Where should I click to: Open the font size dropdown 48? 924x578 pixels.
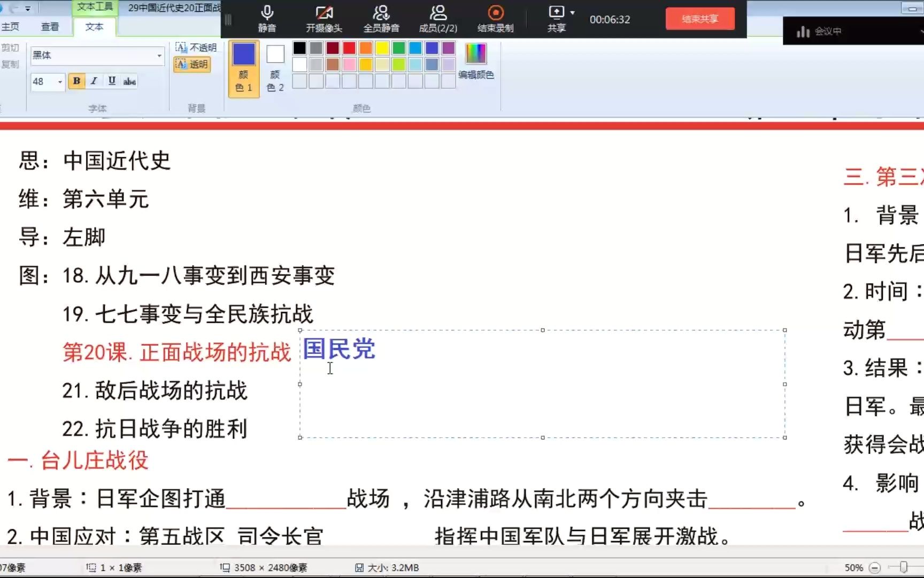tap(60, 81)
